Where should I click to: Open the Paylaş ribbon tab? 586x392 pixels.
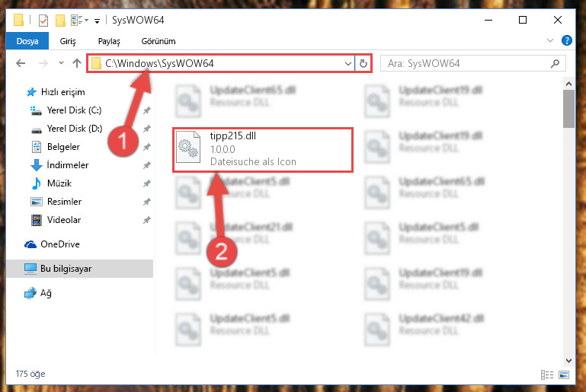coord(109,41)
